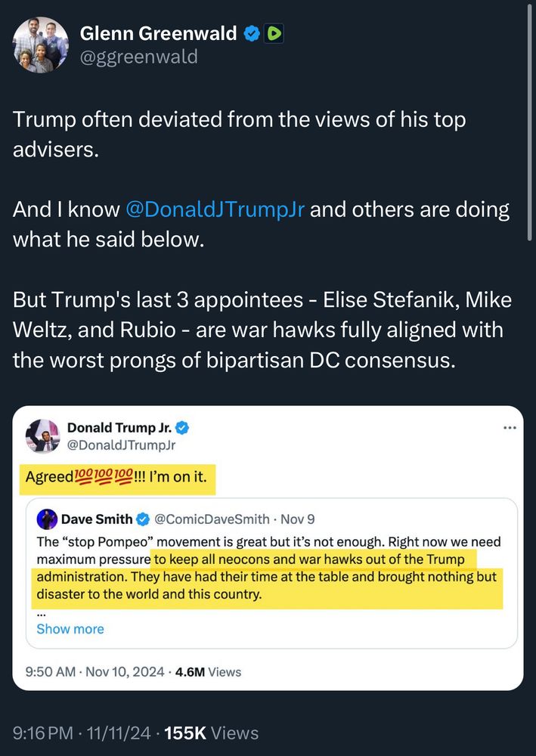The height and width of the screenshot is (756, 536).
Task: Click Dave Smith's avatar icon
Action: [x=48, y=519]
